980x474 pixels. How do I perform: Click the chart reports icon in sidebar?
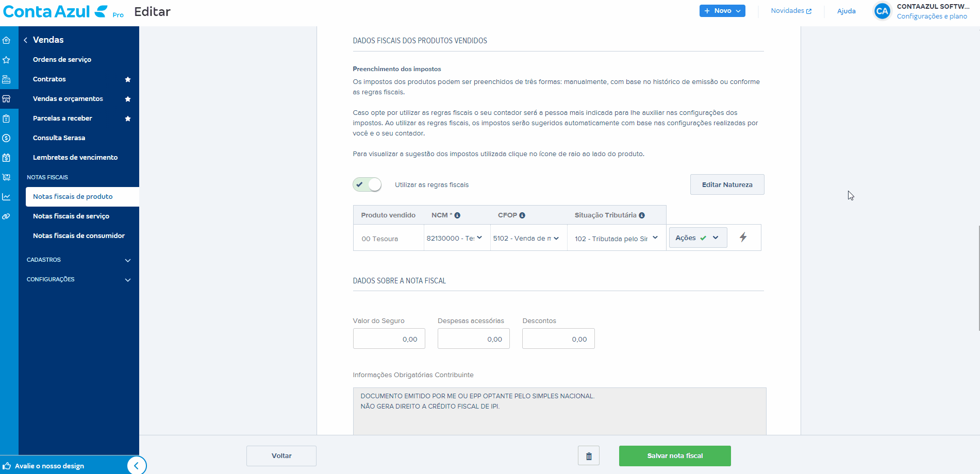7,197
